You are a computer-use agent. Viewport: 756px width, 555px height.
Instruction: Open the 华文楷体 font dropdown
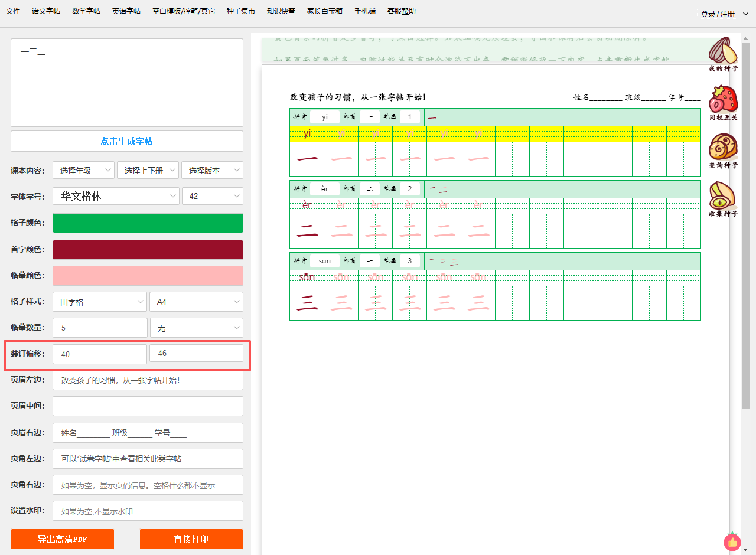(x=116, y=196)
